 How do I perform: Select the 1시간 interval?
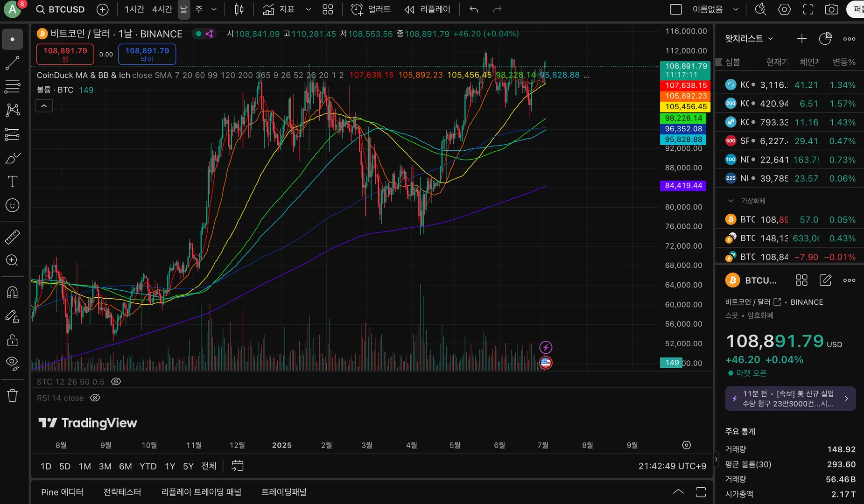pyautogui.click(x=134, y=9)
